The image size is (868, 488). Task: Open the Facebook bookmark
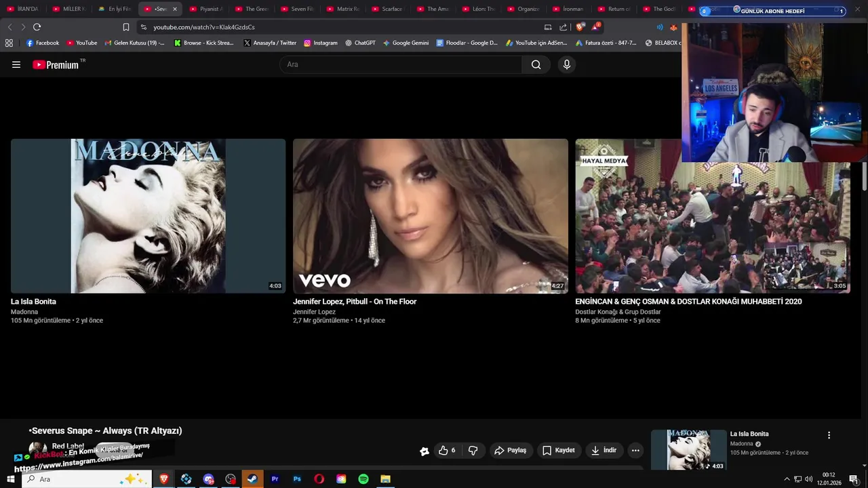pyautogui.click(x=43, y=43)
